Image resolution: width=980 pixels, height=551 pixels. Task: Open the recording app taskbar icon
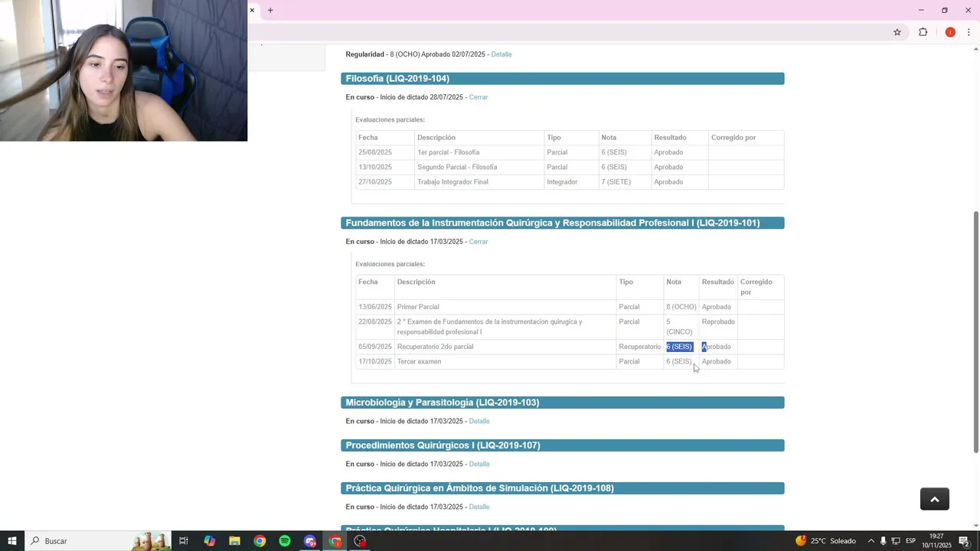tap(360, 541)
